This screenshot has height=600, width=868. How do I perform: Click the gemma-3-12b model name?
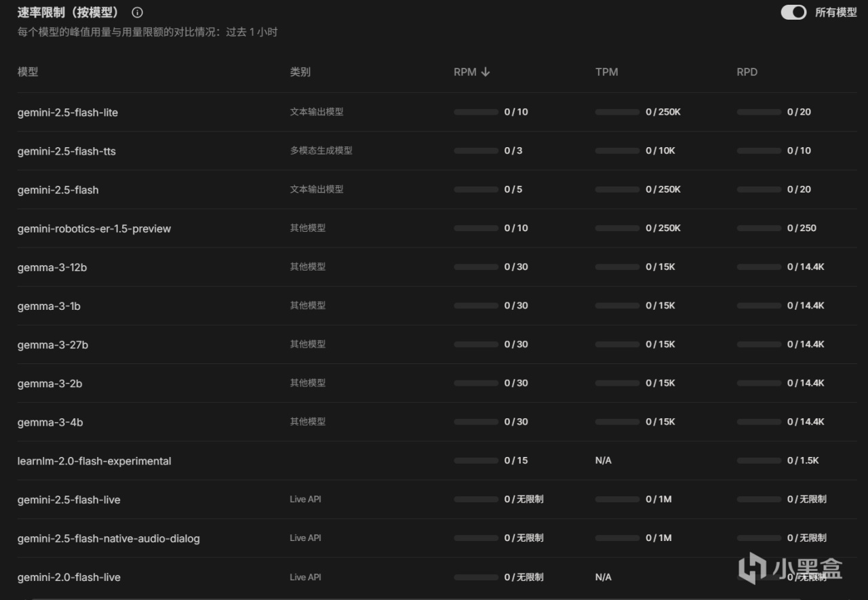pyautogui.click(x=52, y=267)
